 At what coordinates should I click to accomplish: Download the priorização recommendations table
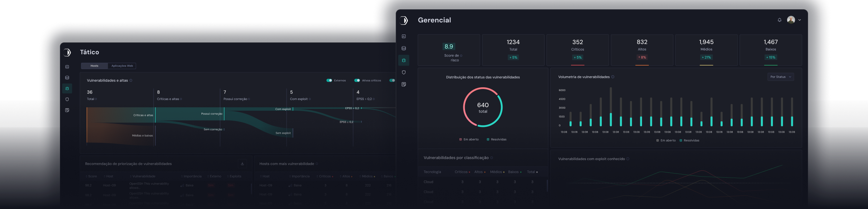tap(242, 163)
